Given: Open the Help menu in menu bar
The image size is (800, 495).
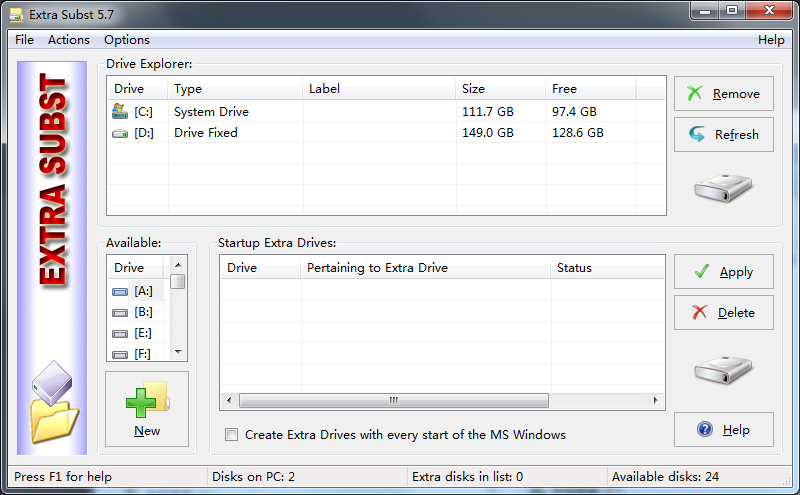Looking at the screenshot, I should click(x=770, y=40).
